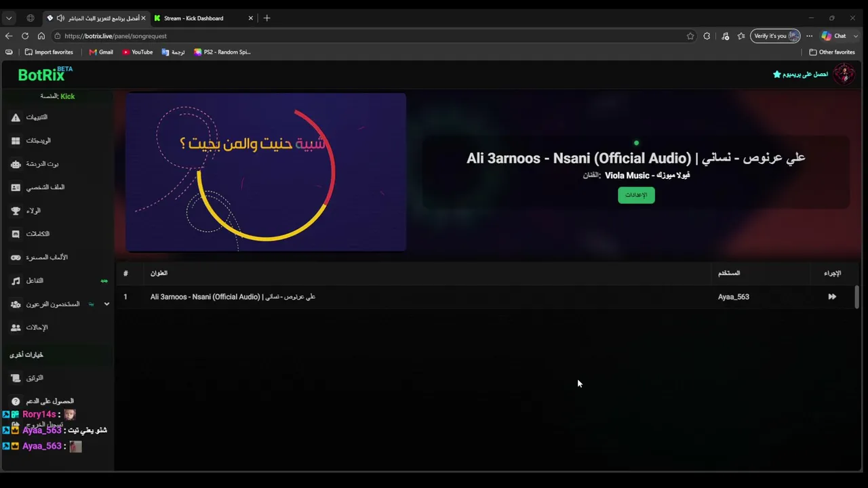The width and height of the screenshot is (868, 488).
Task: Close the BotRix browser tab
Action: click(143, 18)
